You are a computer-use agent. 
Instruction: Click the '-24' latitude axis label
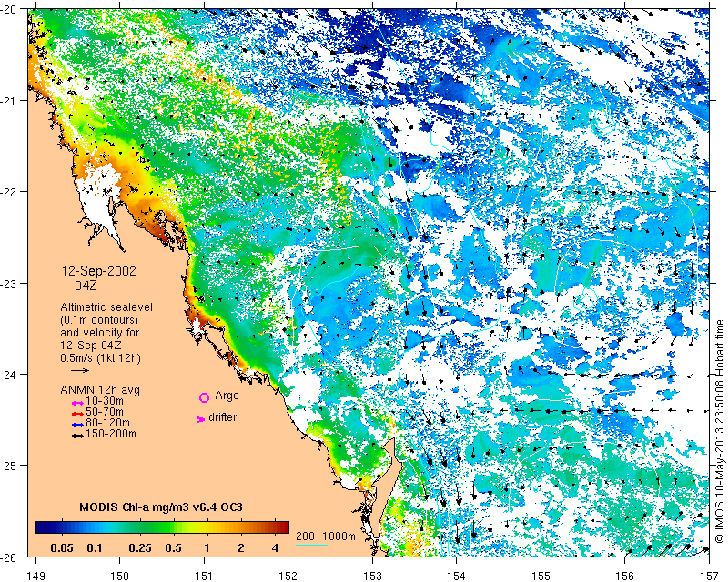9,374
